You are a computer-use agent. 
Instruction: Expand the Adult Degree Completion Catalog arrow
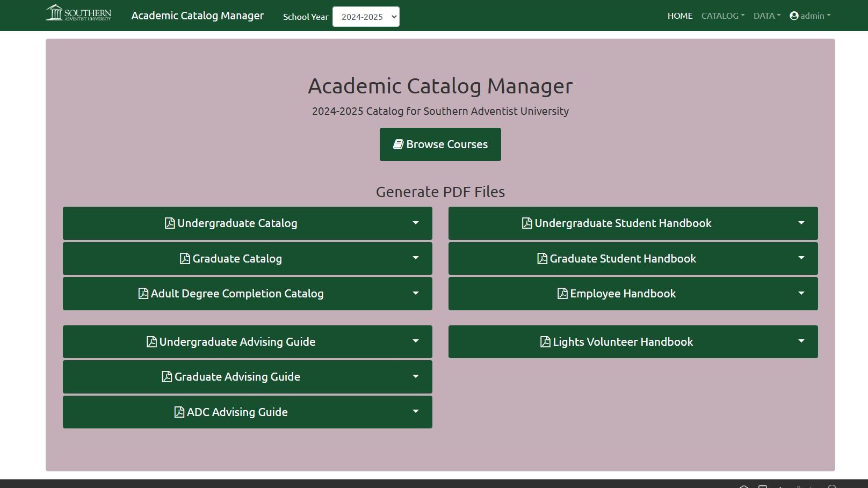415,293
